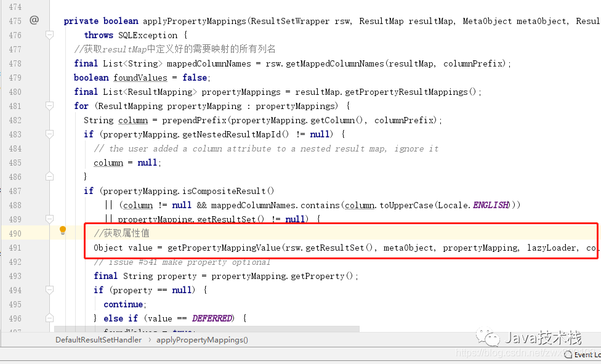
Task: Click the English comment on line 484
Action: point(266,149)
